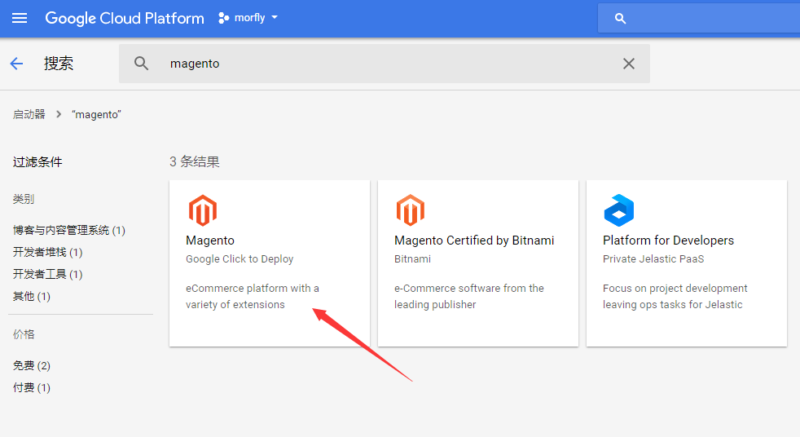Click the 搜索 page title
The width and height of the screenshot is (800, 437).
pos(59,63)
